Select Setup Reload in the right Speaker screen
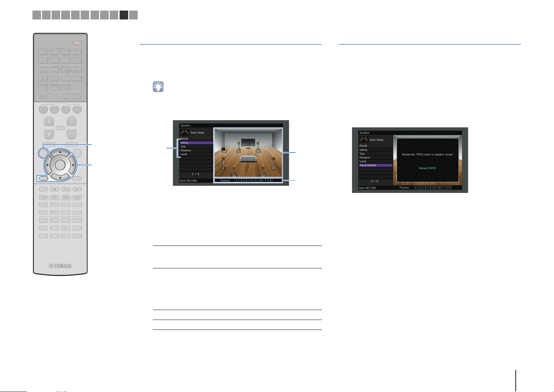554x392 pixels. coord(375,165)
